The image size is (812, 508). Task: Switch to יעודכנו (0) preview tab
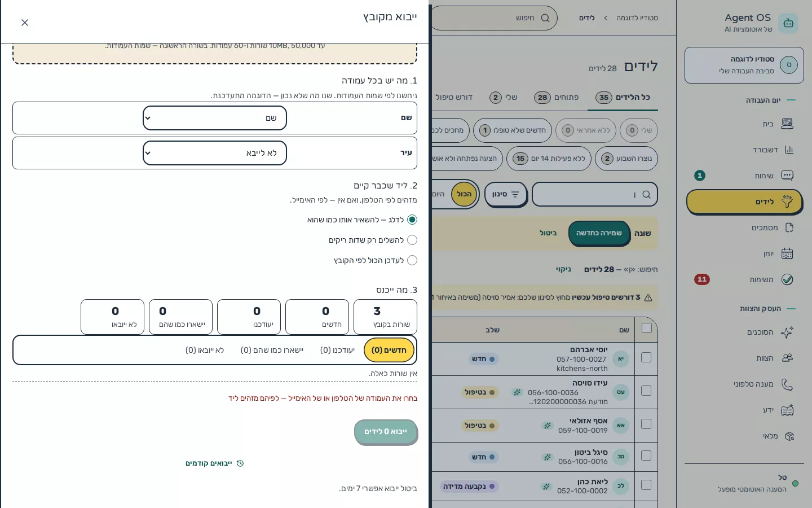(337, 350)
